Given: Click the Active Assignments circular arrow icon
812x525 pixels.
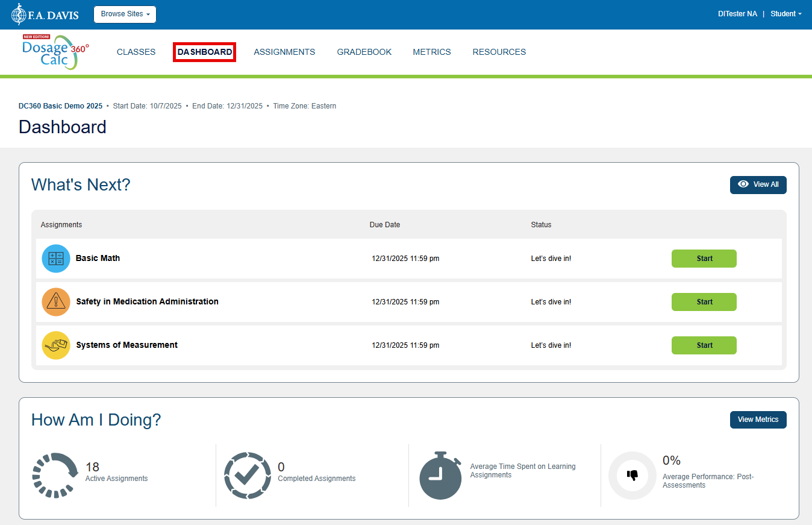Looking at the screenshot, I should (x=55, y=476).
